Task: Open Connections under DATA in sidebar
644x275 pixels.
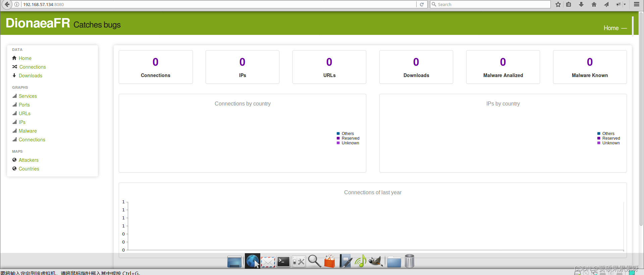Action: click(33, 67)
